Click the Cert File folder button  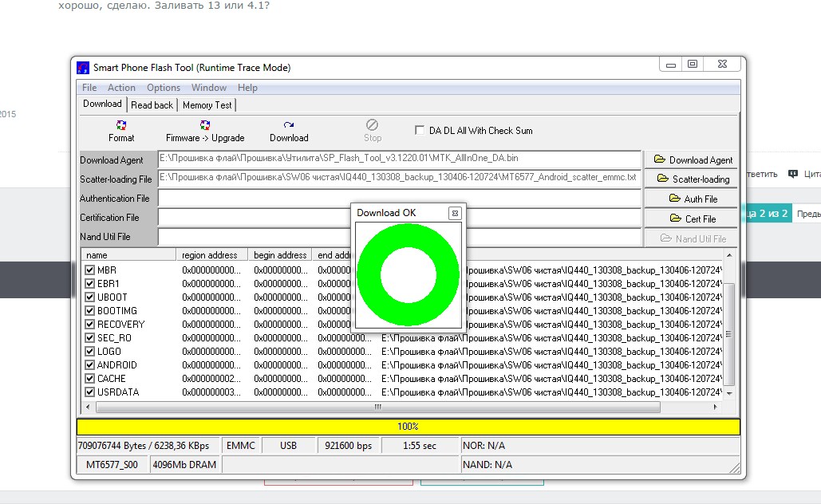tap(691, 219)
